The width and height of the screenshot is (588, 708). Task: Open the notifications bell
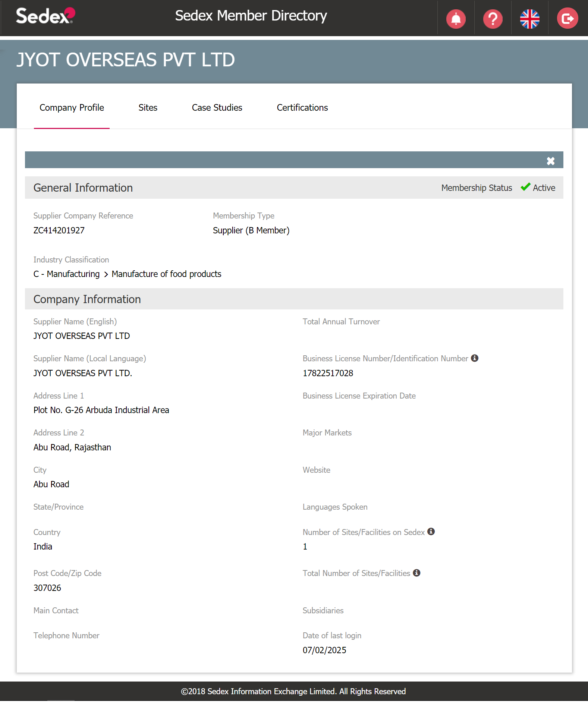(456, 19)
